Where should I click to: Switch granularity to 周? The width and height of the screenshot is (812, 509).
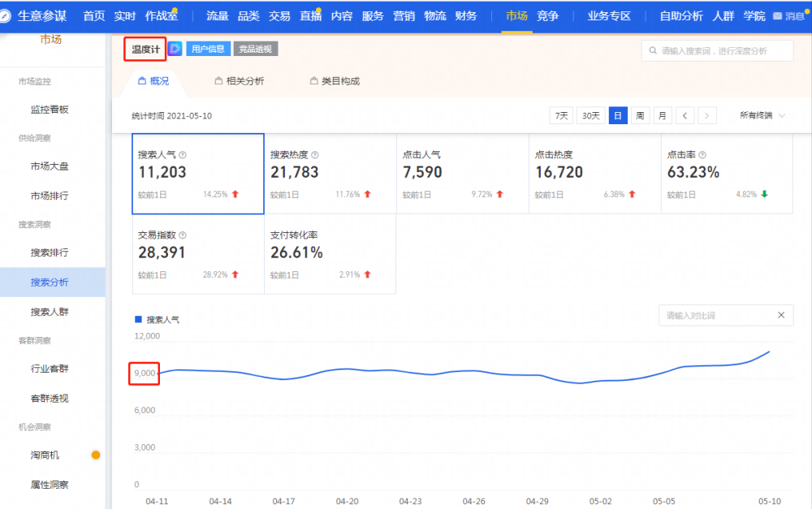(x=640, y=115)
